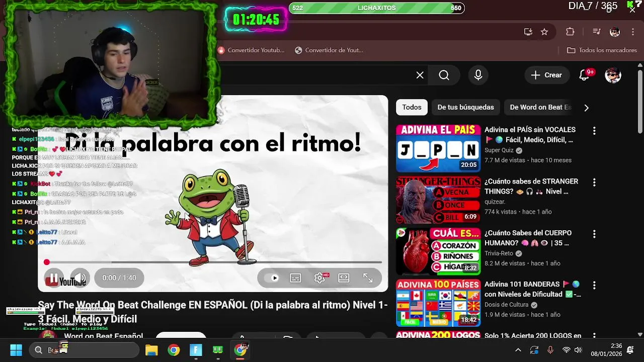Expand the hidden system tray icons

click(518, 350)
